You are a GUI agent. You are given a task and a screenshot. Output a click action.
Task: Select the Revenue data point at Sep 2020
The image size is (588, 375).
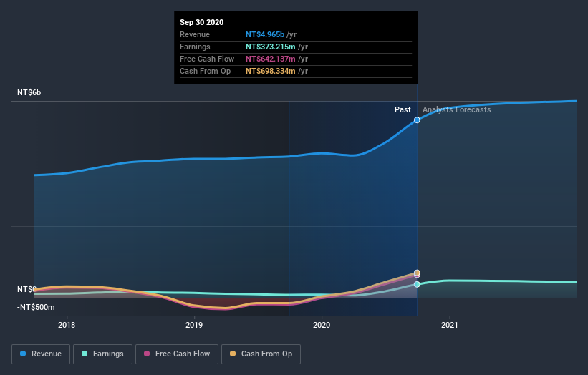417,120
